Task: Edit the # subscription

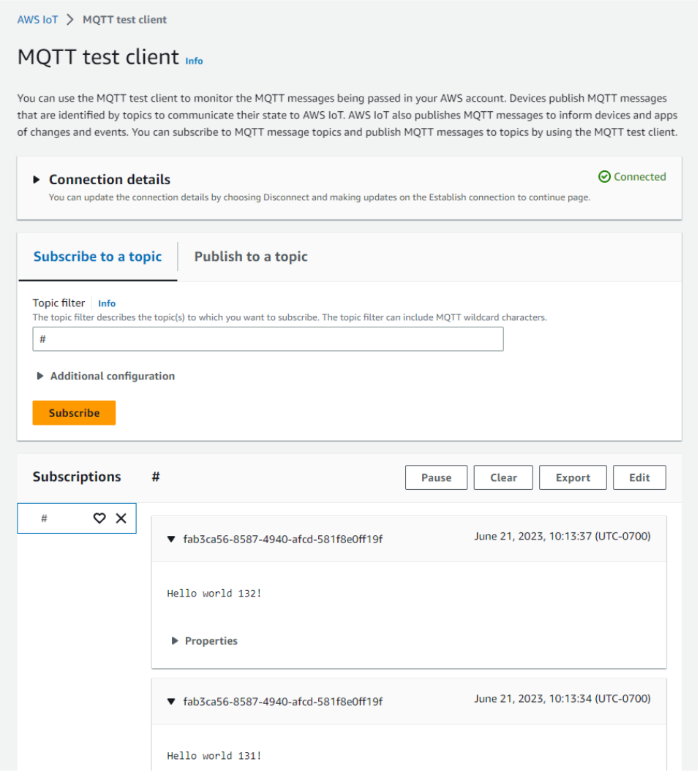Action: click(x=639, y=477)
